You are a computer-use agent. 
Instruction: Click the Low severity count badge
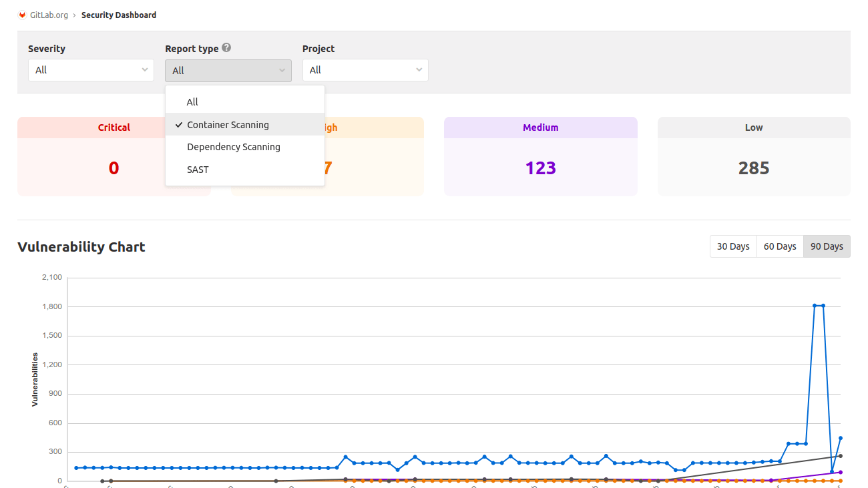coord(753,168)
